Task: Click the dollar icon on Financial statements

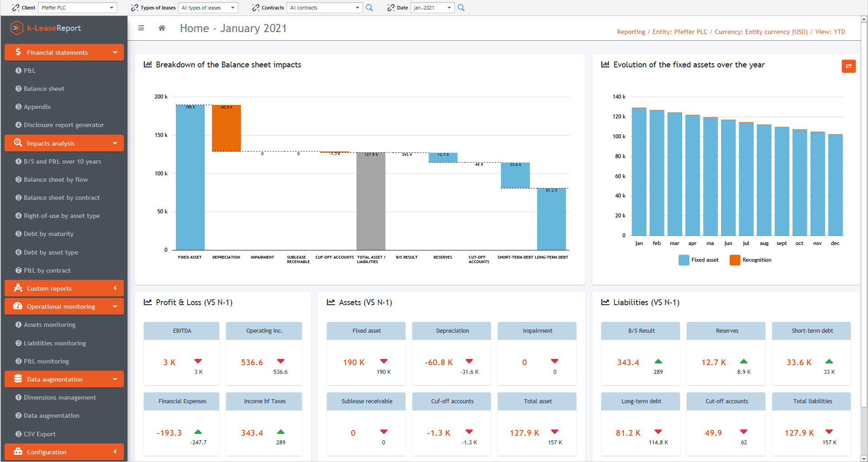Action: [x=18, y=52]
